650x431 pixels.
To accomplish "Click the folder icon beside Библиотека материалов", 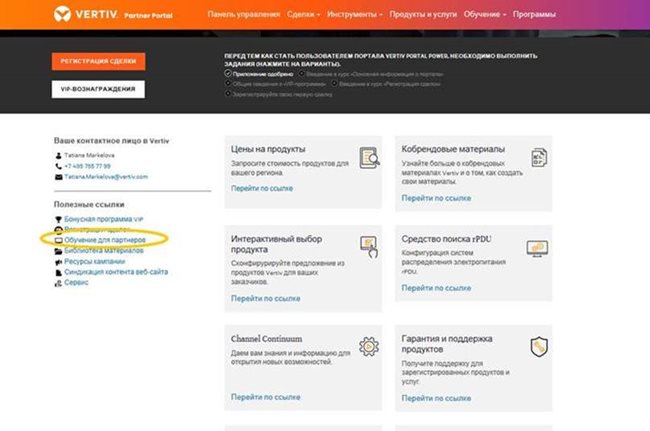I will pos(58,251).
